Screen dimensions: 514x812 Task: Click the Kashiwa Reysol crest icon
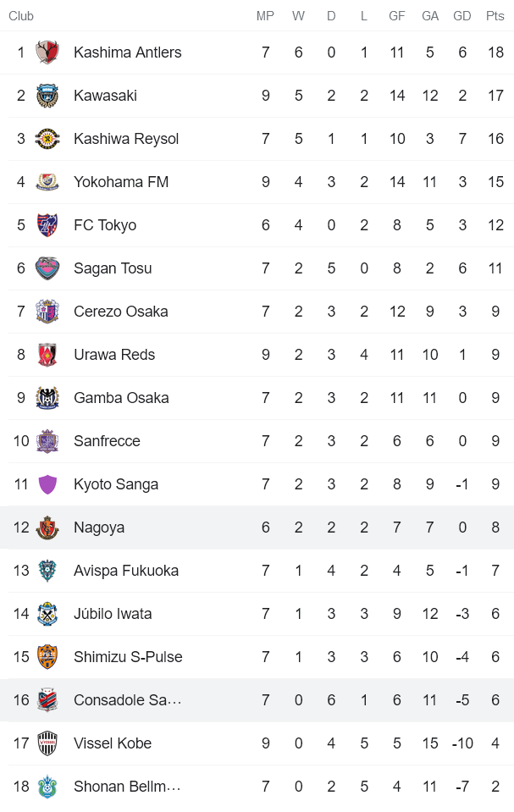(48, 138)
